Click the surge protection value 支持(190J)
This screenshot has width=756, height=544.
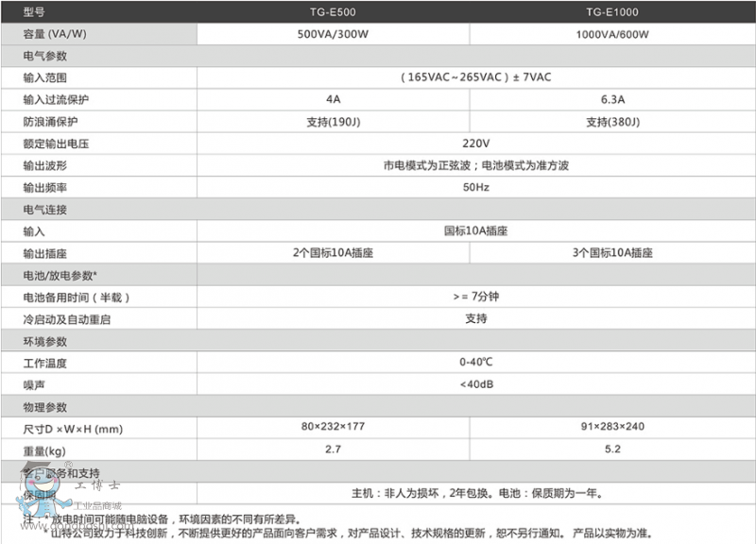point(333,122)
